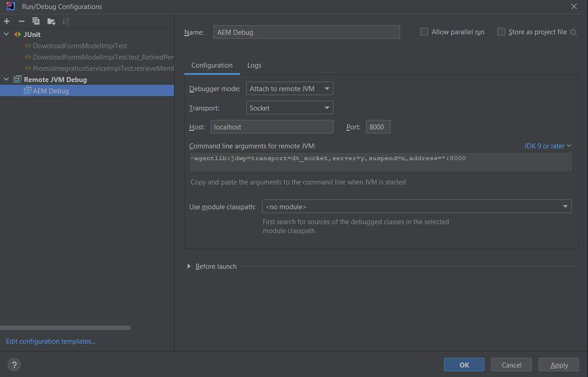Click the left panel horizontal scrollbar
Image resolution: width=588 pixels, height=377 pixels.
(x=65, y=328)
